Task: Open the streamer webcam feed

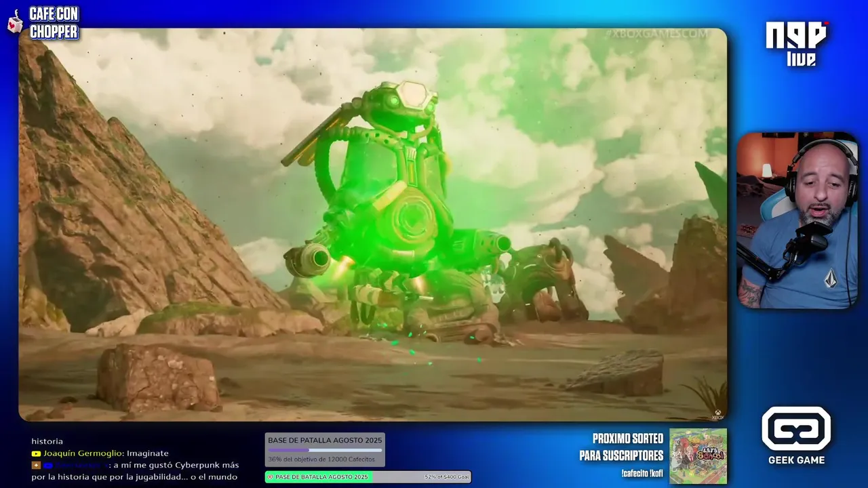Action: tap(797, 220)
